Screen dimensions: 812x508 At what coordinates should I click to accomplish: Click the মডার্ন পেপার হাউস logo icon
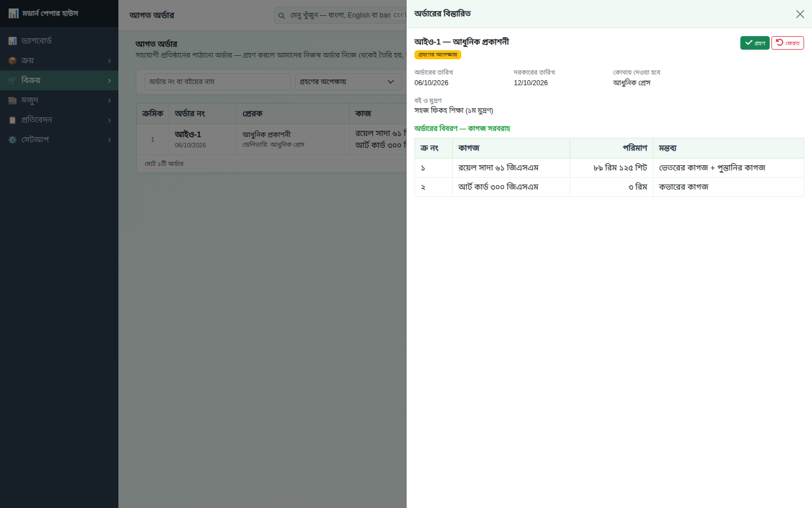[x=14, y=13]
